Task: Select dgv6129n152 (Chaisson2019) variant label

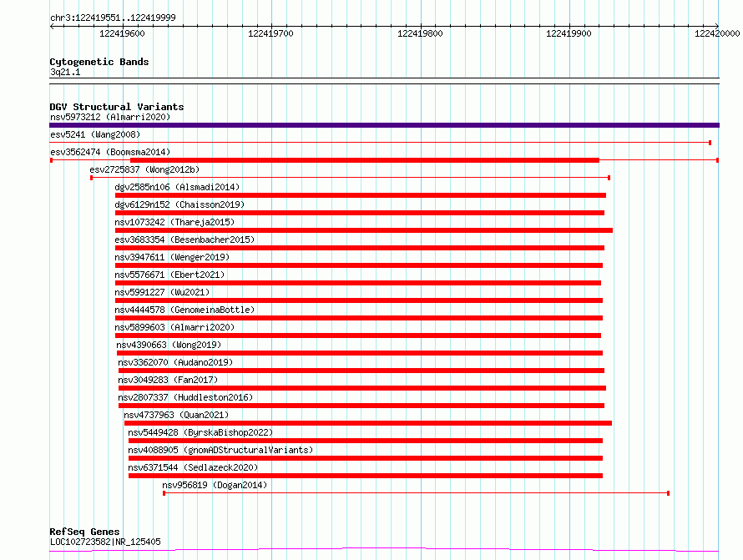Action: click(x=179, y=204)
